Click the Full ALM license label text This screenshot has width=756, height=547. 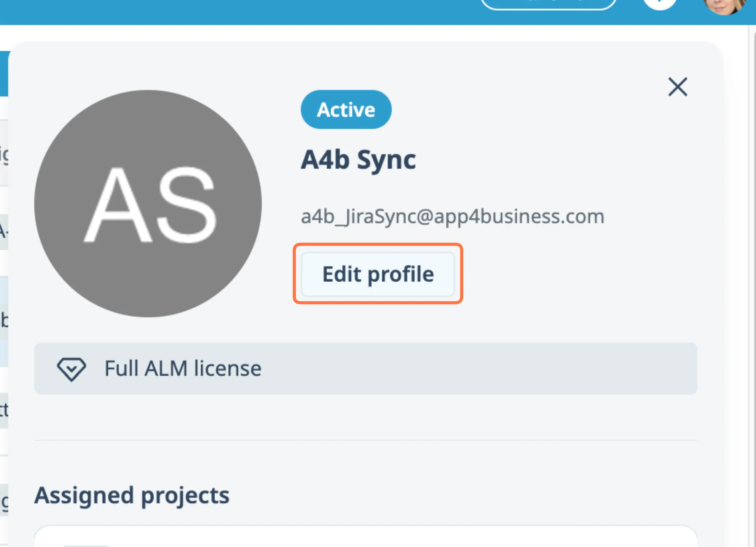click(x=183, y=368)
